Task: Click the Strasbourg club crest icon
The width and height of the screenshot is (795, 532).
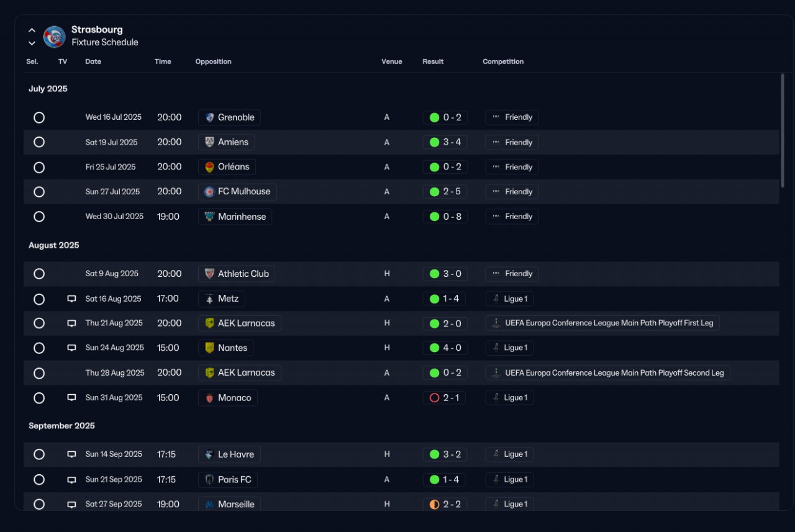Action: click(55, 37)
